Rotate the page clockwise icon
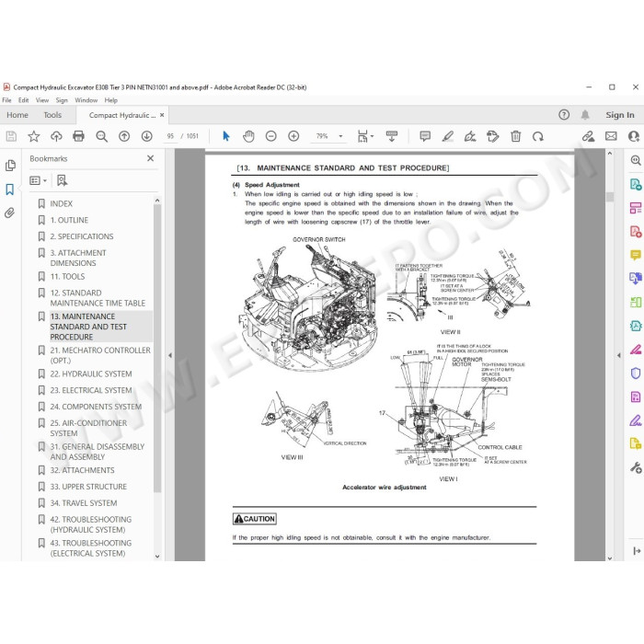This screenshot has height=644, width=644. [538, 136]
